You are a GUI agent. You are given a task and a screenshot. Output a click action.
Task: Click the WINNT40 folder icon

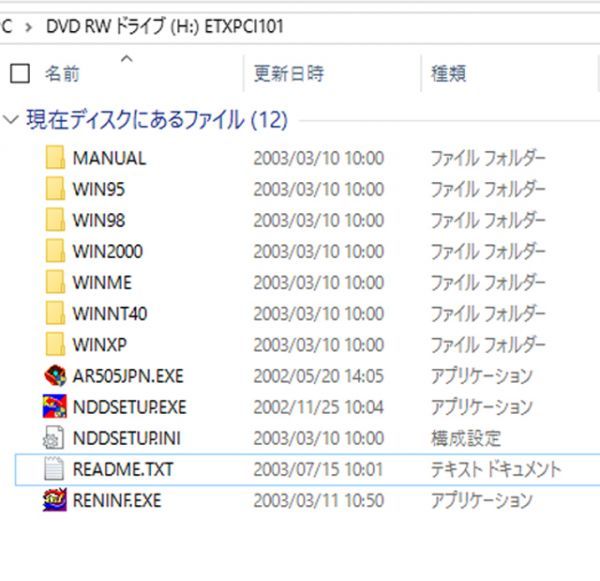[x=55, y=313]
